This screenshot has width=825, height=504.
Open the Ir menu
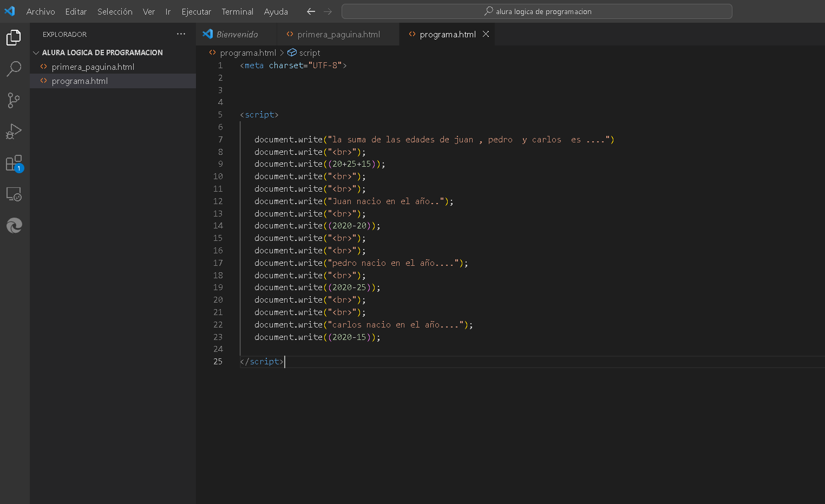168,11
